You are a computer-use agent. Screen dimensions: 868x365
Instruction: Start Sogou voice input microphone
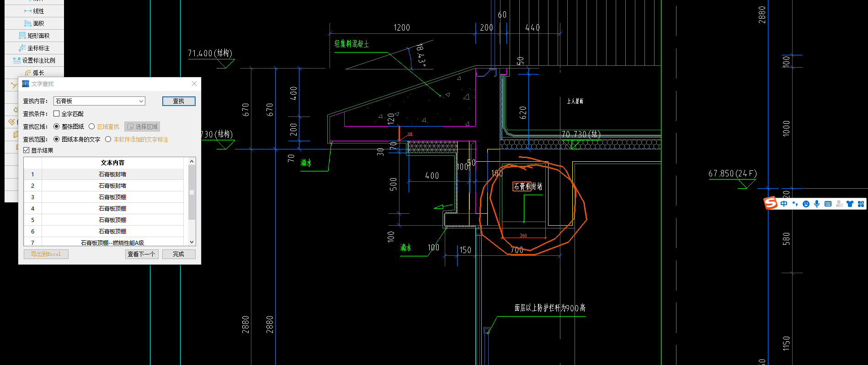(817, 204)
